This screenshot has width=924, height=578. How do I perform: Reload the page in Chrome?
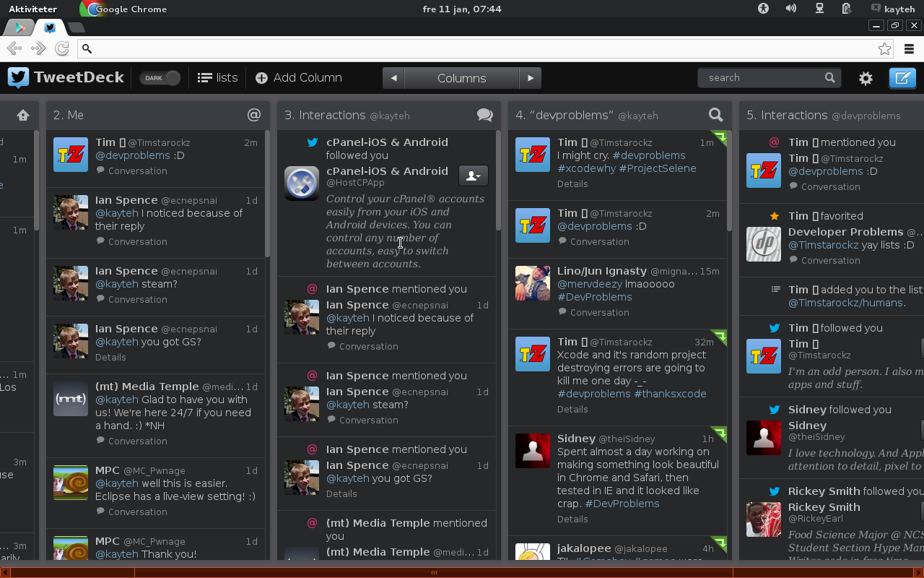pos(62,48)
